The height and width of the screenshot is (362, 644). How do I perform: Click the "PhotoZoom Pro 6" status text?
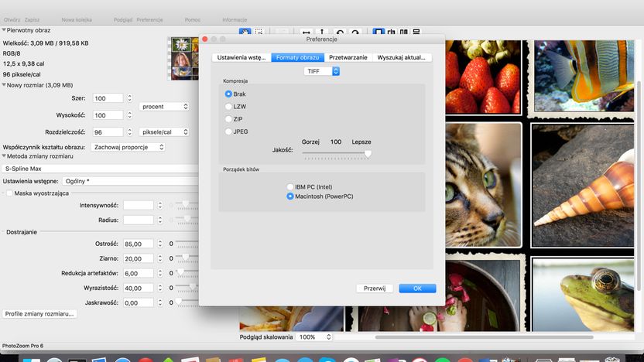[22, 346]
